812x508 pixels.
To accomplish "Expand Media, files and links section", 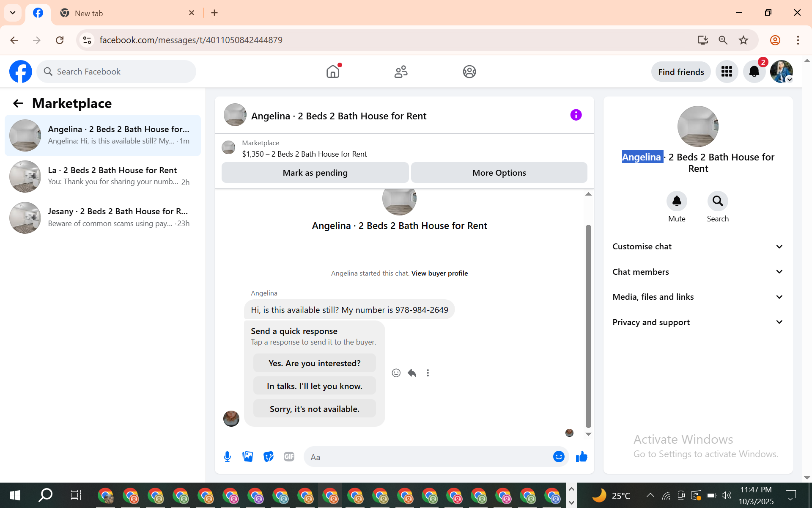I will pyautogui.click(x=698, y=297).
